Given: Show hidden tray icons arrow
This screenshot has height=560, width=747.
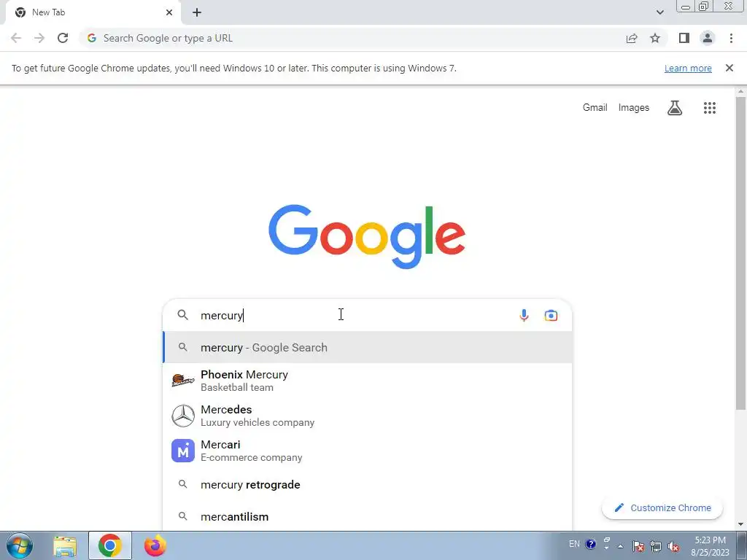Looking at the screenshot, I should 620,546.
